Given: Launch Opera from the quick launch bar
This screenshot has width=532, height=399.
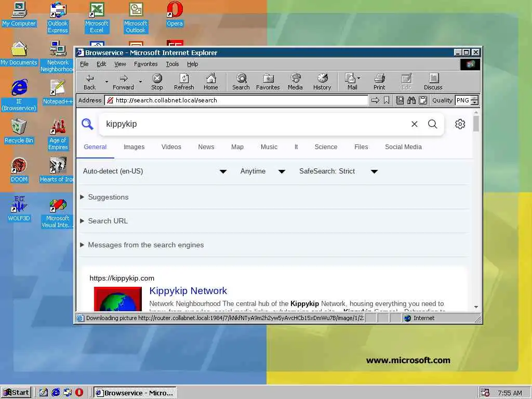Looking at the screenshot, I should point(79,393).
